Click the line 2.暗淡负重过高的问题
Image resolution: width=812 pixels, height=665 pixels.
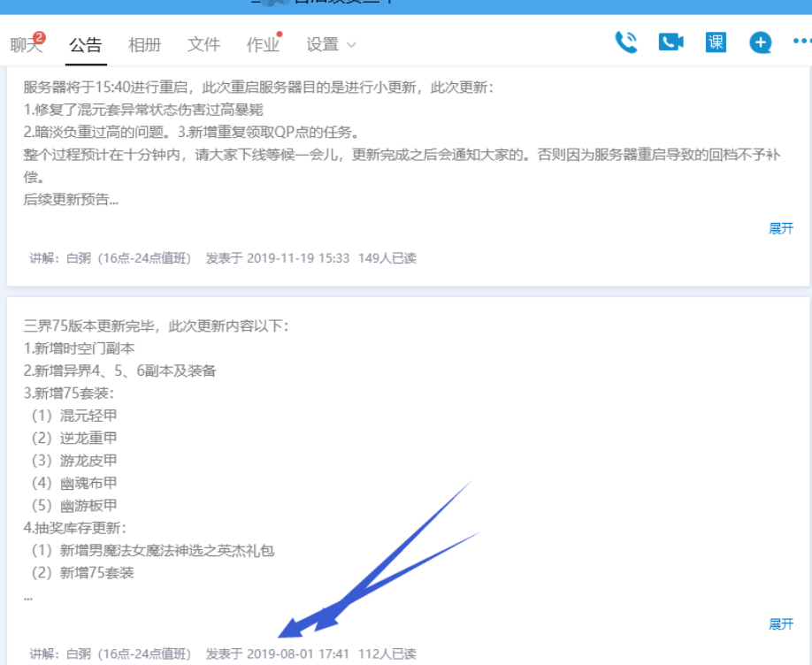click(x=95, y=132)
